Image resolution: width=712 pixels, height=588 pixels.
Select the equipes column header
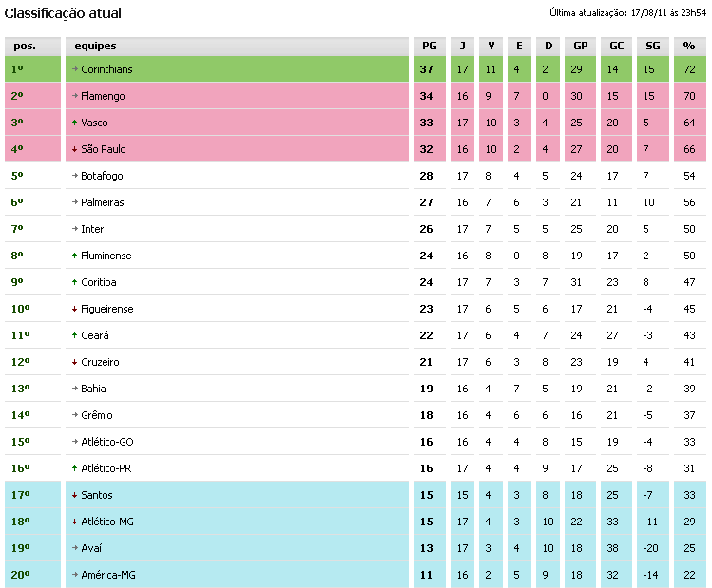[95, 46]
